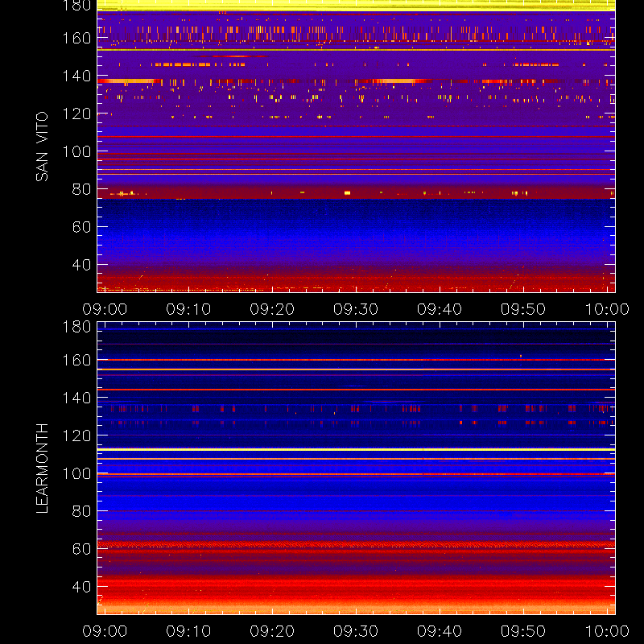Image resolution: width=644 pixels, height=644 pixels.
Task: Click 09:50 time label under Learmonth plot
Action: pos(523,631)
